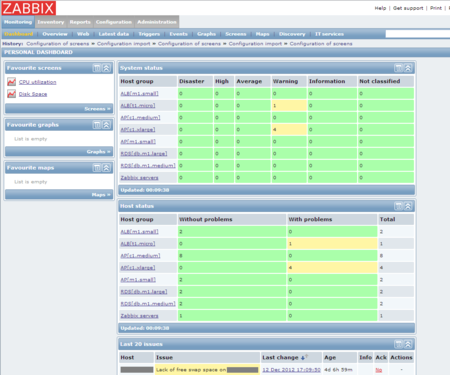This screenshot has width=450, height=375.
Task: Select Web in the submenu
Action: 83,34
